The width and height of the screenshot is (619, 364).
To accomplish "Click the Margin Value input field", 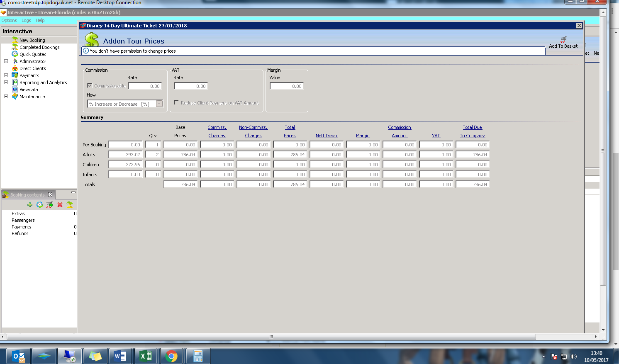I will [x=287, y=86].
